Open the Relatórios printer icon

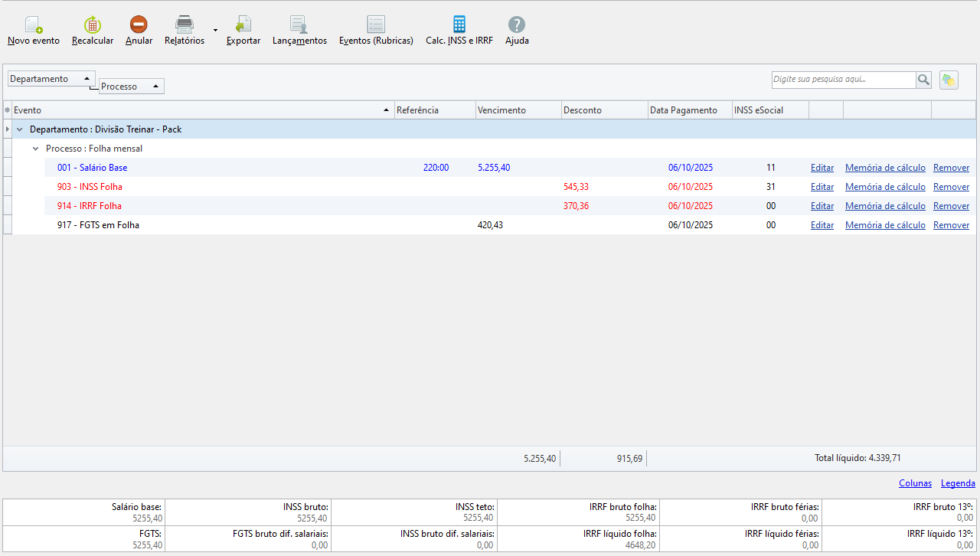185,25
